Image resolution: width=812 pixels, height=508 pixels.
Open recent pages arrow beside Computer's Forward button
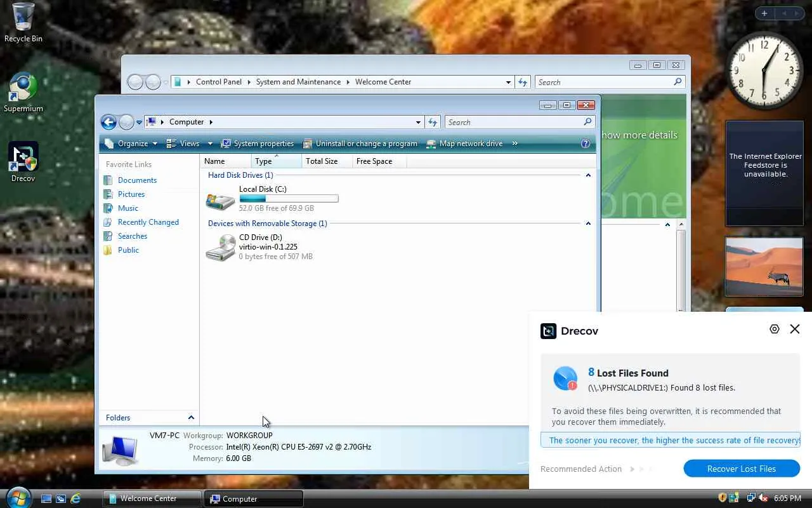tap(139, 123)
